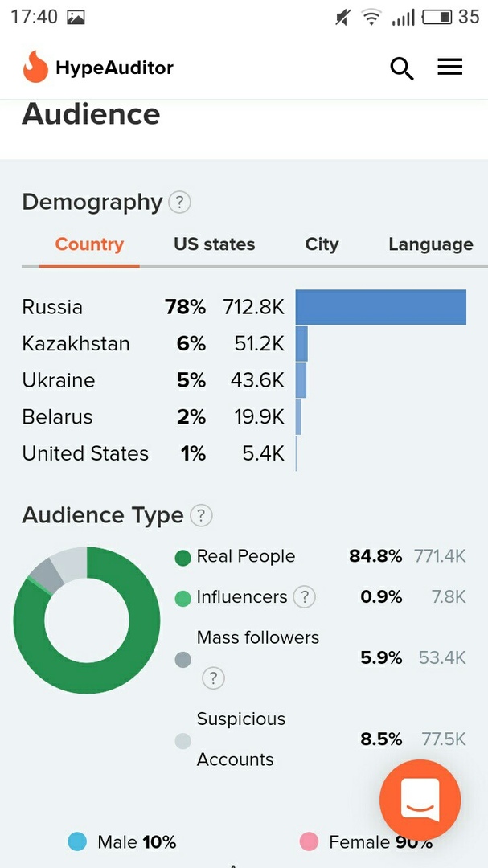Open the hamburger menu
The image size is (488, 868).
coord(449,68)
